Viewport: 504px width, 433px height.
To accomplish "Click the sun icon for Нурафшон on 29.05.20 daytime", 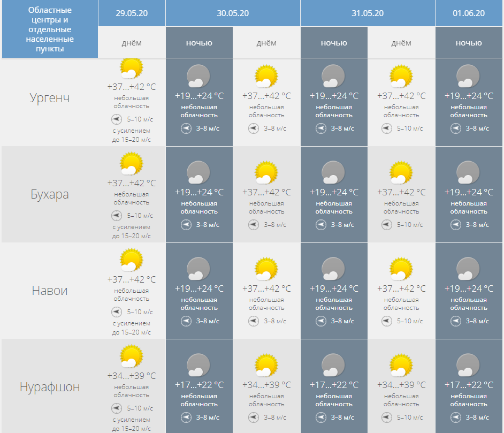I will (131, 356).
